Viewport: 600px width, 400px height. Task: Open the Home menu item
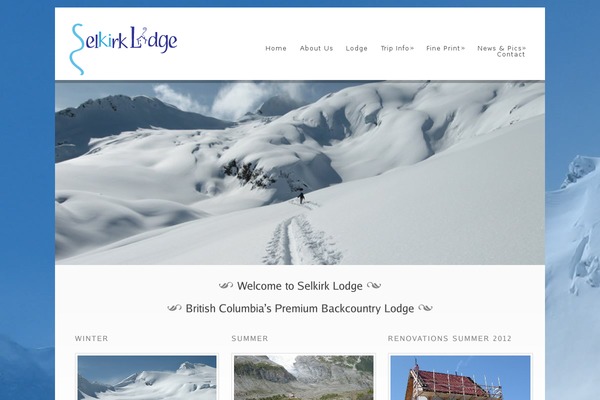pos(276,48)
